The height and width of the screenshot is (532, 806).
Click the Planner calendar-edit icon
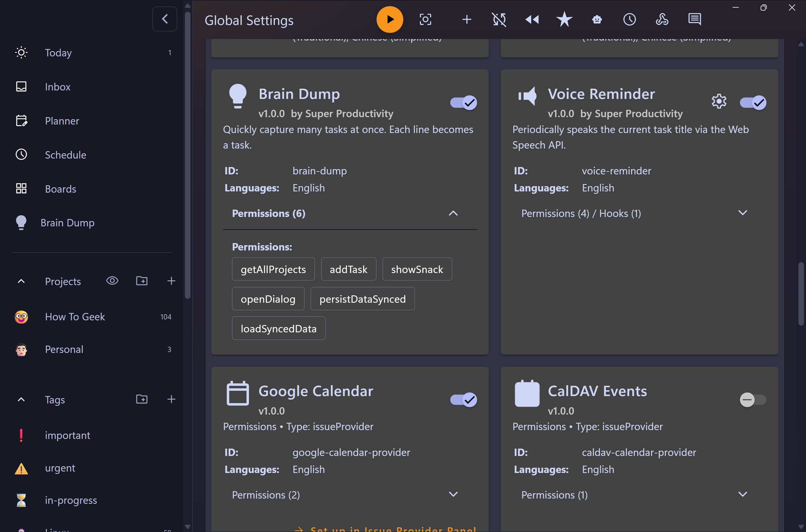21,121
